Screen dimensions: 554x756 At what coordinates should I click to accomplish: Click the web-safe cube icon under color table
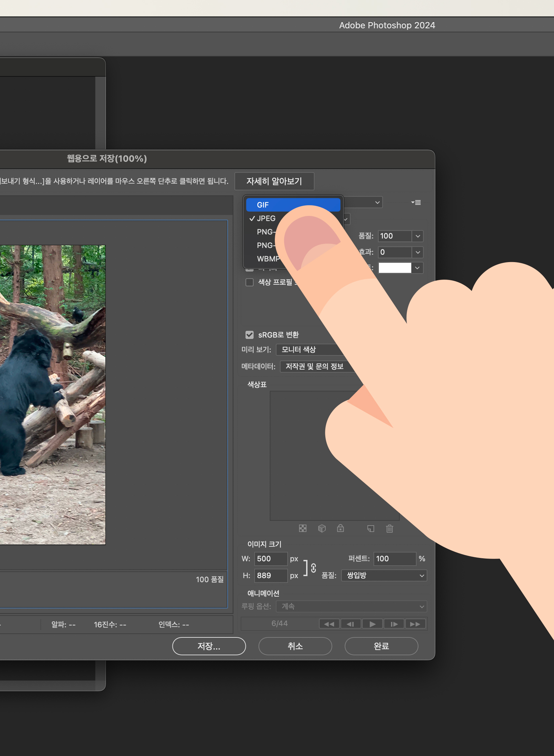tap(322, 528)
